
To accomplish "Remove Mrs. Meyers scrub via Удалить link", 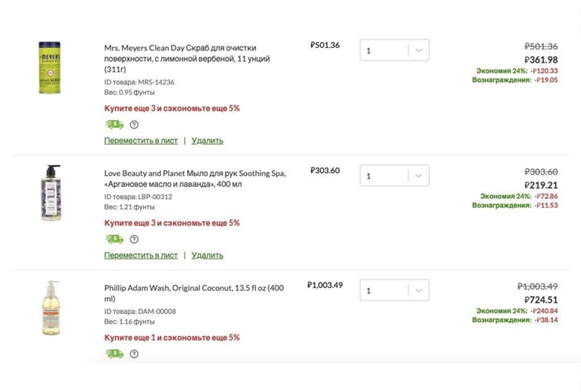I will click(x=207, y=141).
